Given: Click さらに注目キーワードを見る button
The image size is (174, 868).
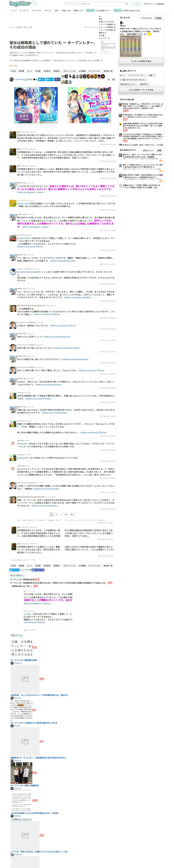Looking at the screenshot, I should click(x=141, y=90).
